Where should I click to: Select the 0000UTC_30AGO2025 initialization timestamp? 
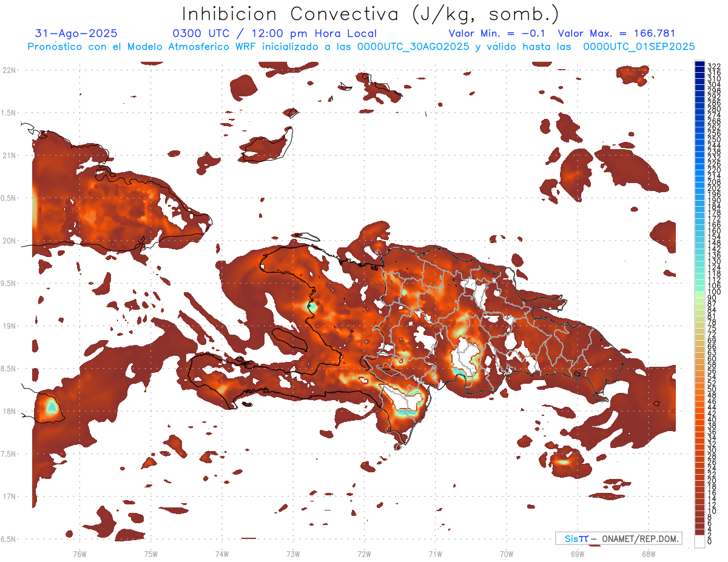pos(413,47)
